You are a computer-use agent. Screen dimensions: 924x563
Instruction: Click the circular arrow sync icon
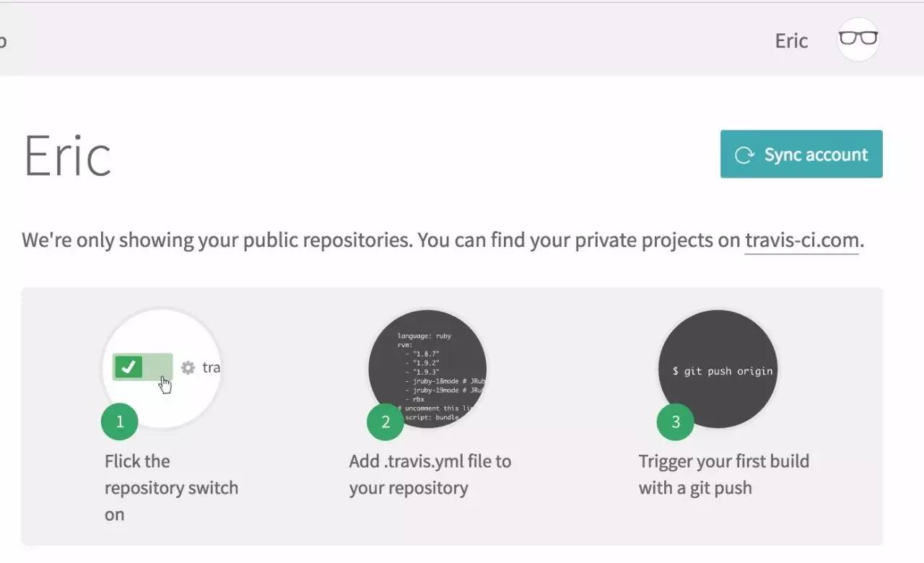point(744,154)
